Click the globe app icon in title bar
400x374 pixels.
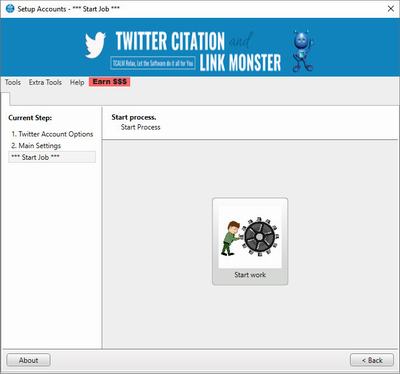[10, 9]
